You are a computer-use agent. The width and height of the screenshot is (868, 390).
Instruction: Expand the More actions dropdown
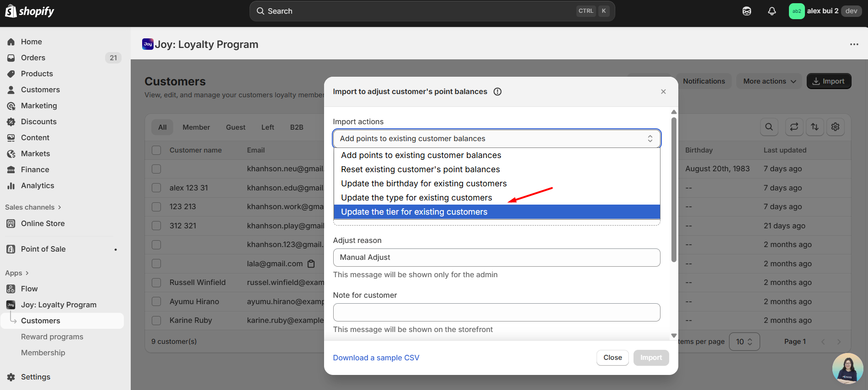(769, 81)
